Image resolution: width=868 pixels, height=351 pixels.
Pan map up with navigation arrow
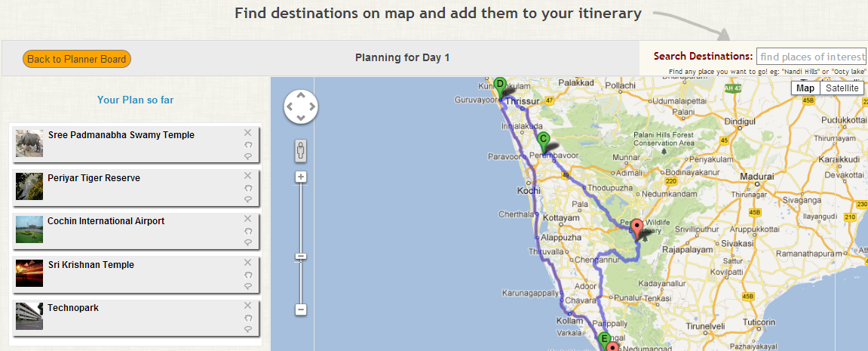click(x=301, y=95)
